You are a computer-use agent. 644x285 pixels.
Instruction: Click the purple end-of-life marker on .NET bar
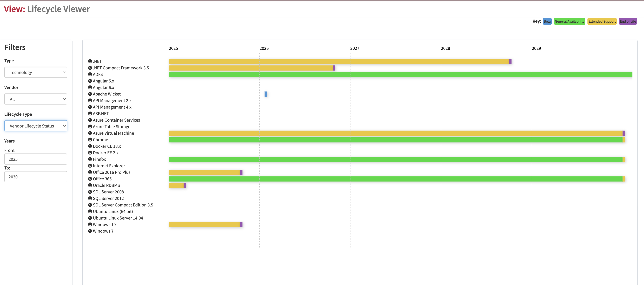tap(510, 62)
